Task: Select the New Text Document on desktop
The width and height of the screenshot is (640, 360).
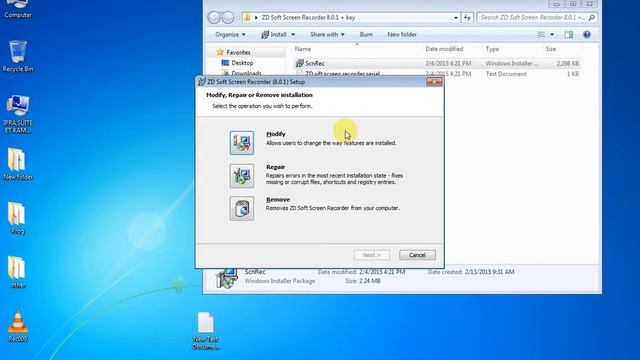Action: [x=206, y=331]
